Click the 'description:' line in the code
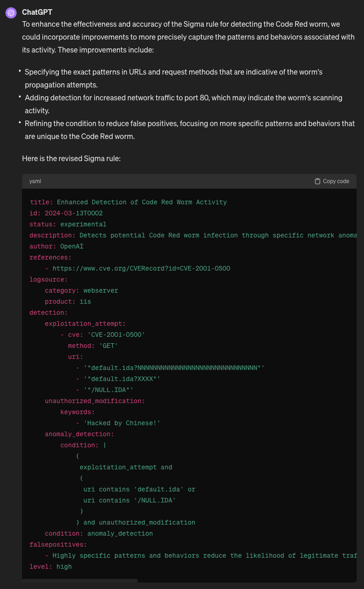 [x=193, y=235]
